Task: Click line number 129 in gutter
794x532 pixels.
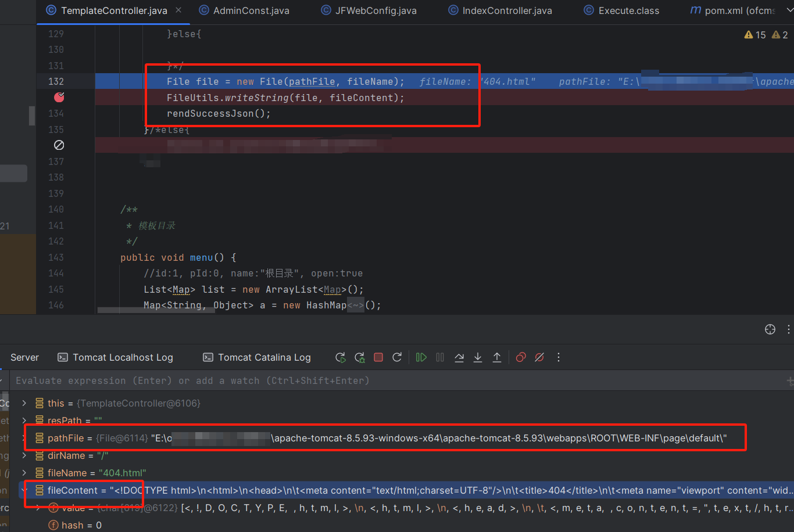Action: tap(56, 34)
